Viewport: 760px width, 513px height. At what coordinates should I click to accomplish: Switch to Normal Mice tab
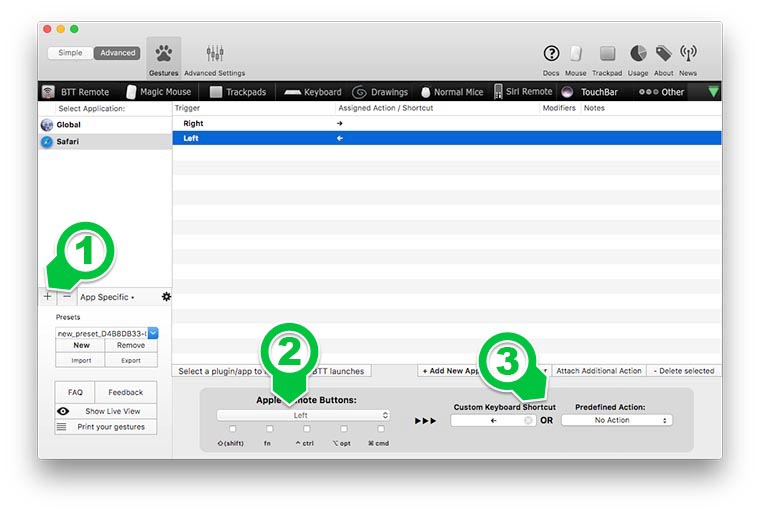pyautogui.click(x=452, y=92)
